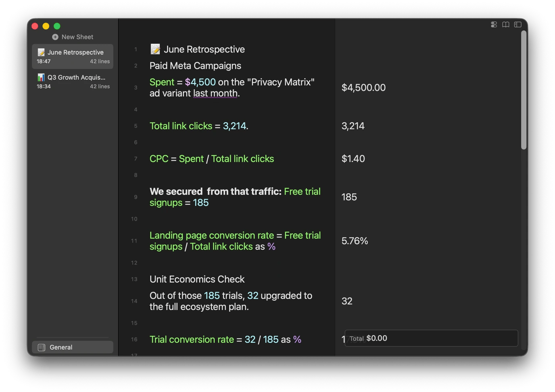Open the reference book icon
The height and width of the screenshot is (392, 555).
click(505, 25)
